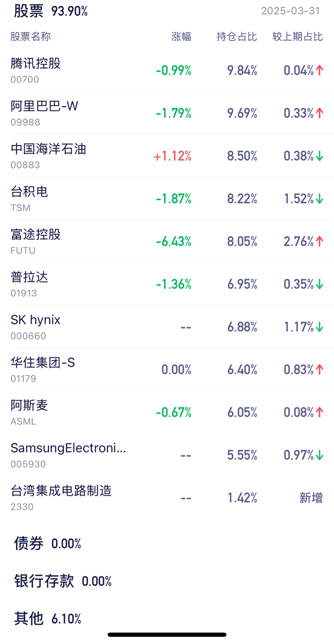Open SK hynix stock entry
This screenshot has width=334, height=644.
point(167,327)
